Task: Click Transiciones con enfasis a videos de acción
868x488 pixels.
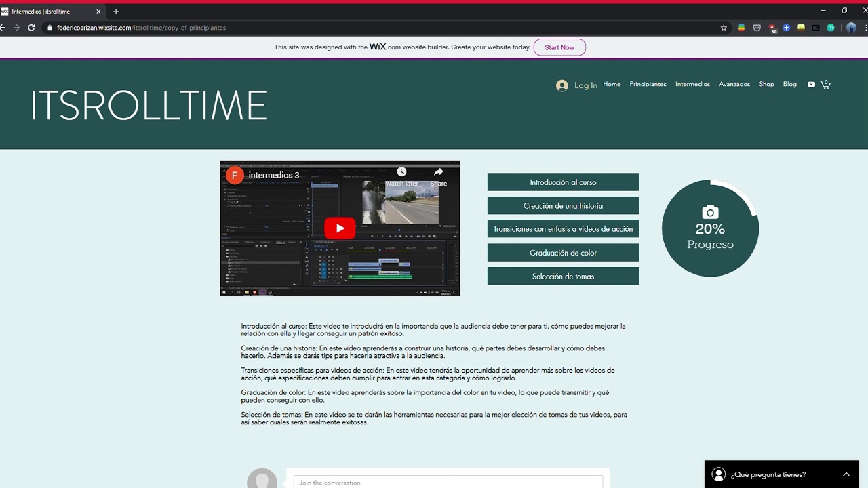Action: [563, 229]
